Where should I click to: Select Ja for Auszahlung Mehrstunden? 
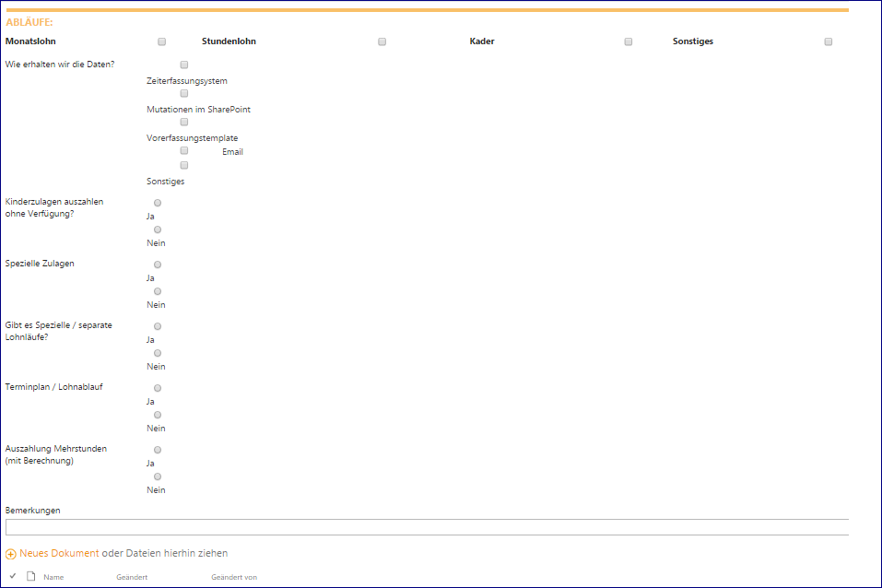158,450
